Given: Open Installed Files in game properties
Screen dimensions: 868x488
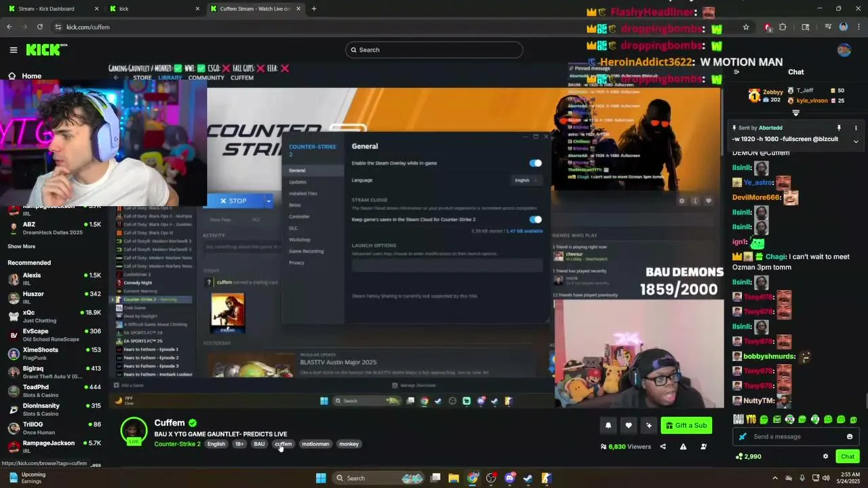Looking at the screenshot, I should [303, 194].
